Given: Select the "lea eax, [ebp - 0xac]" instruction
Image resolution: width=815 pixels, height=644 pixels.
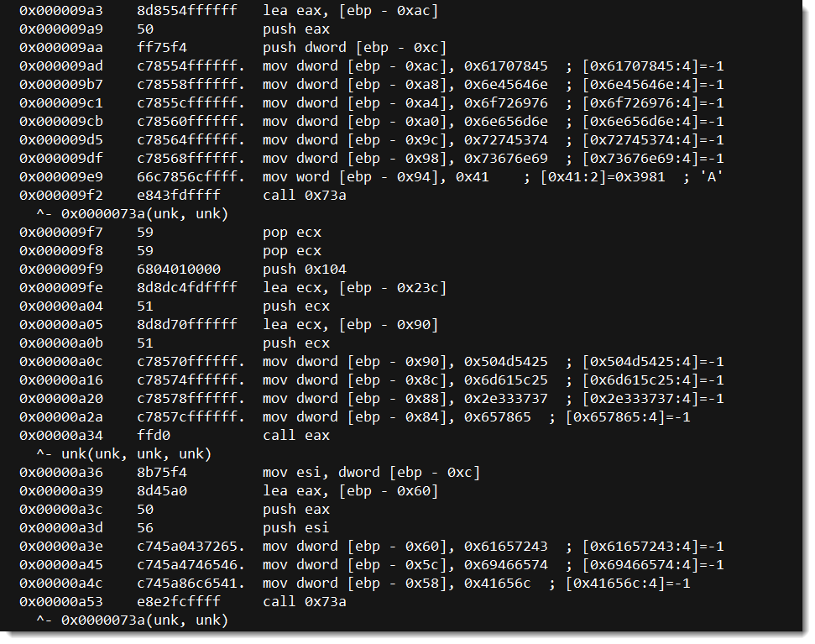Looking at the screenshot, I should tap(350, 11).
